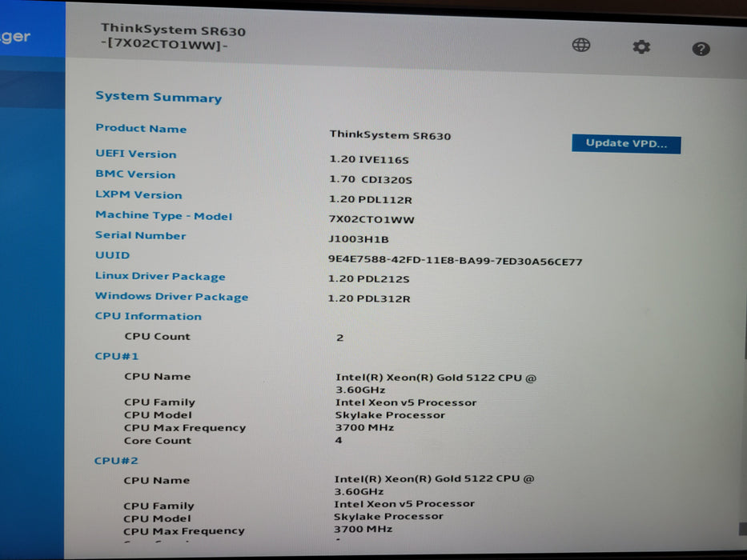
Task: Click the CPU Count label
Action: [x=157, y=336]
